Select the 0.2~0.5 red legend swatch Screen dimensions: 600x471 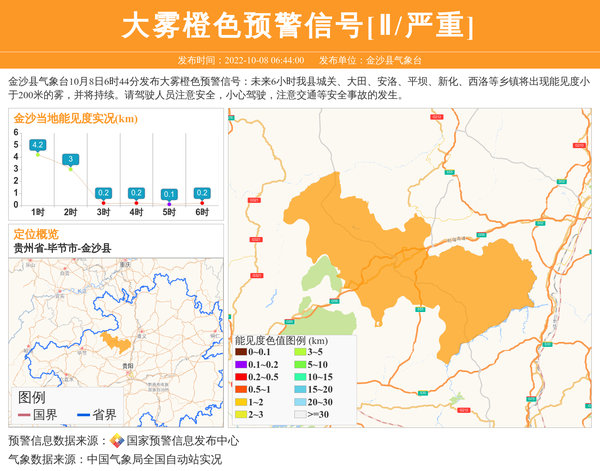pyautogui.click(x=240, y=377)
